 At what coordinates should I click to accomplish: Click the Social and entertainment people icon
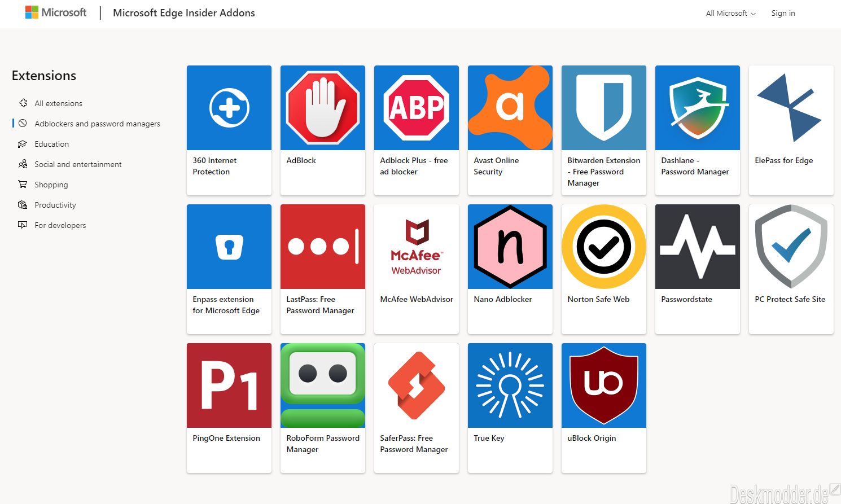click(x=23, y=164)
